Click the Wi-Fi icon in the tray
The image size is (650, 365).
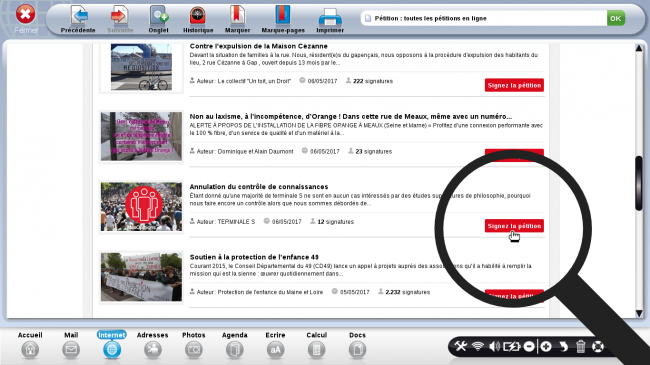pyautogui.click(x=478, y=346)
